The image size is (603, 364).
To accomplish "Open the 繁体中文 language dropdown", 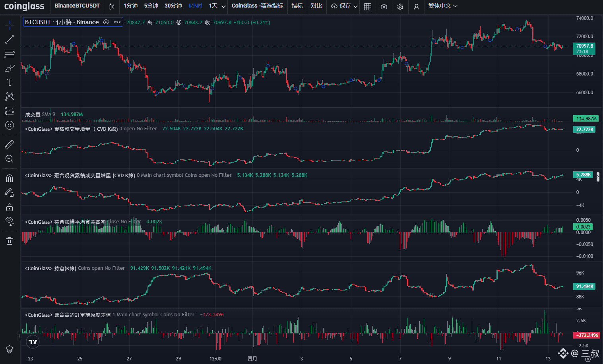I will click(443, 6).
